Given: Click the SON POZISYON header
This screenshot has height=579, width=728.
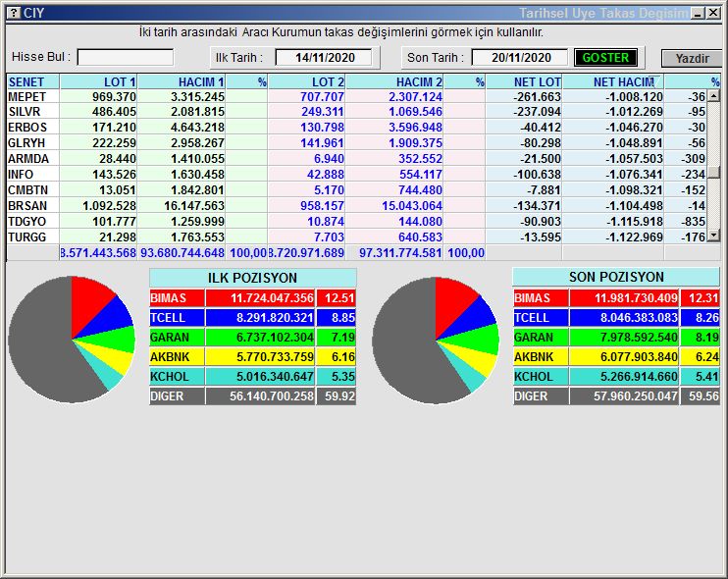Looking at the screenshot, I should coord(616,277).
